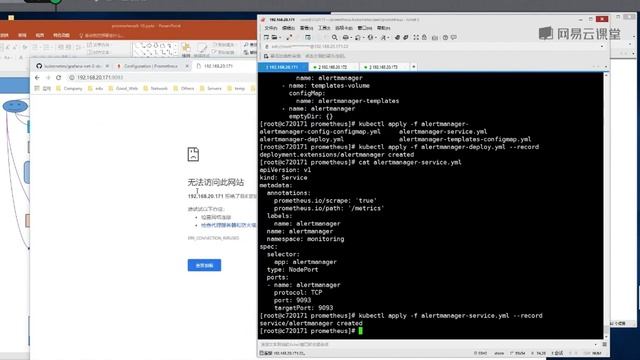Click the sad page error icon
640x360 pixels.
click(193, 154)
